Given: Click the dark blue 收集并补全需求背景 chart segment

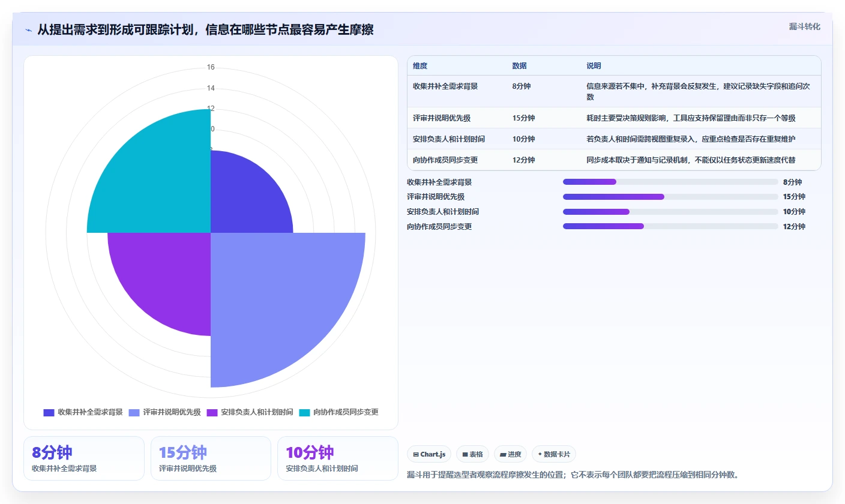Looking at the screenshot, I should [x=246, y=198].
